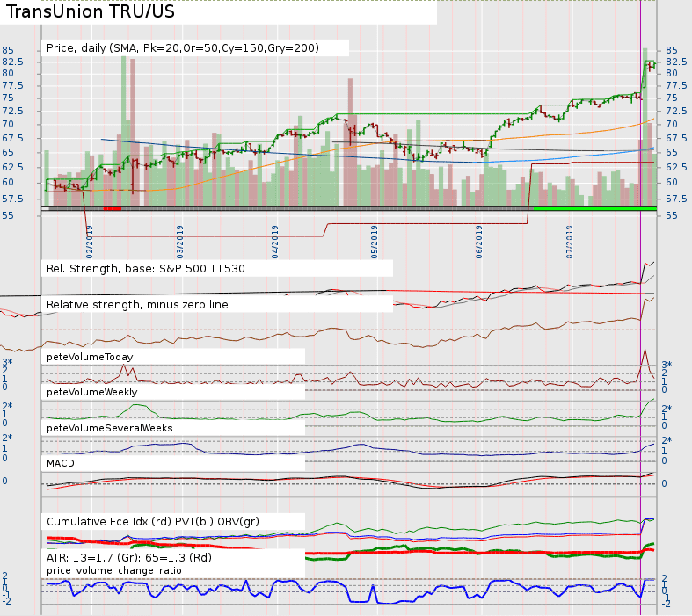
Task: Click the 3* label right of peteVolumeToday
Action: tap(667, 365)
